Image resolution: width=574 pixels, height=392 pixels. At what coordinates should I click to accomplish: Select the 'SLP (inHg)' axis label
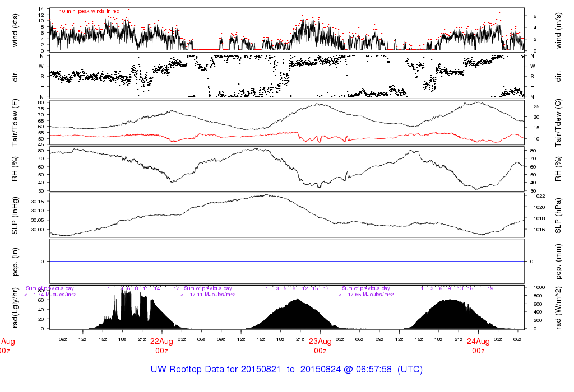(x=15, y=216)
